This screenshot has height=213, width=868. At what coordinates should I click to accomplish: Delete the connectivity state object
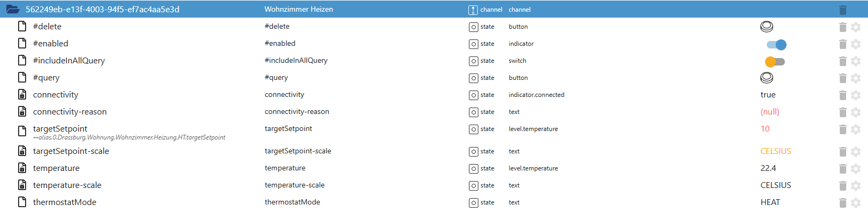pos(842,95)
